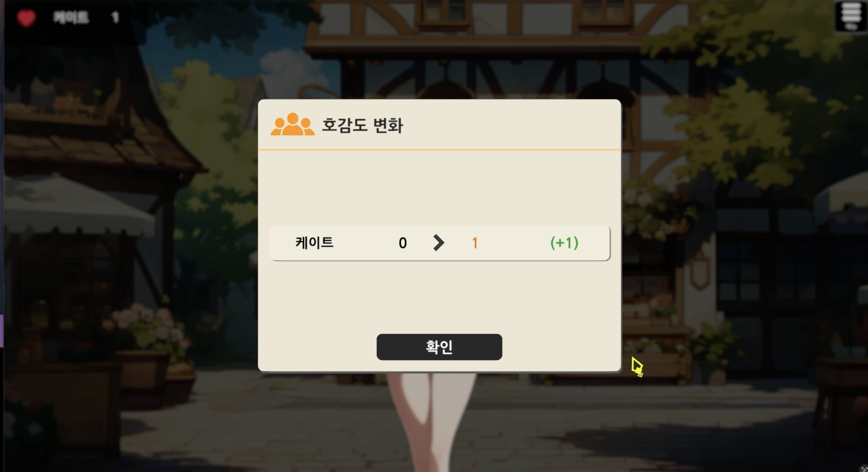Viewport: 868px width, 472px height.
Task: Select the 케이트 name in the dialog row
Action: pos(314,242)
